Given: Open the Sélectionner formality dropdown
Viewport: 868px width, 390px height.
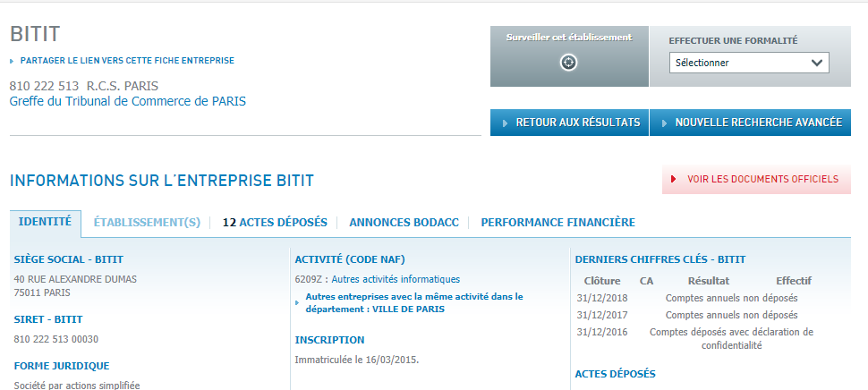Looking at the screenshot, I should pyautogui.click(x=749, y=63).
